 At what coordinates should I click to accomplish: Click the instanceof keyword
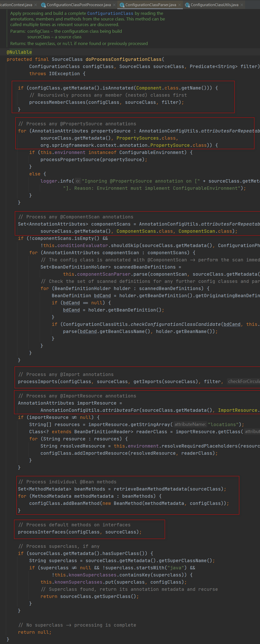[x=102, y=152]
